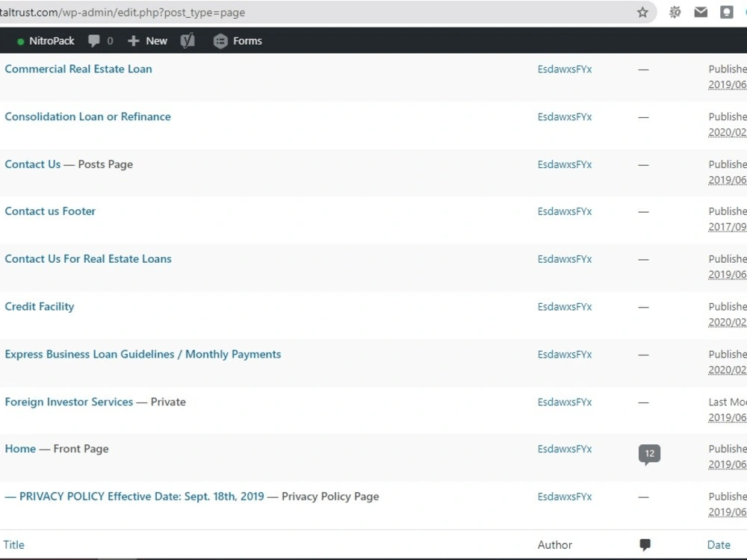Sort pages by the Date footer column

click(x=719, y=545)
